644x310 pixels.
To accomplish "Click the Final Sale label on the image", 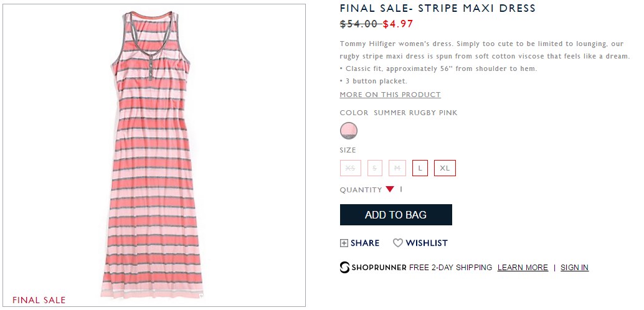I will pyautogui.click(x=39, y=300).
